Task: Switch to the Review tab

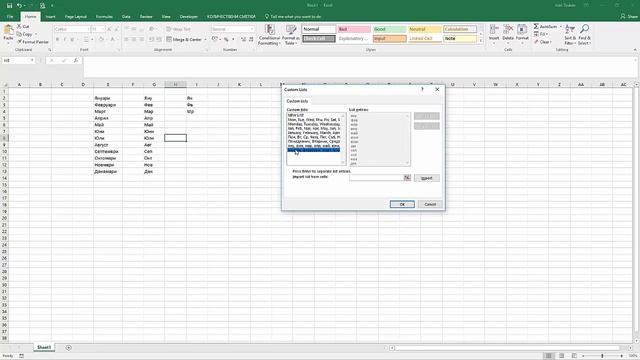Action: 146,17
